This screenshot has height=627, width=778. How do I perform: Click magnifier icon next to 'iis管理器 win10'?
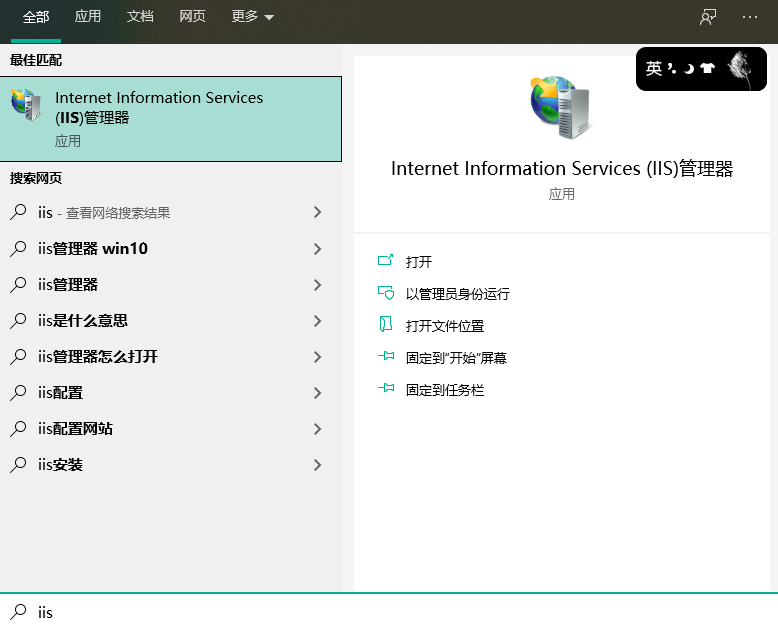18,249
